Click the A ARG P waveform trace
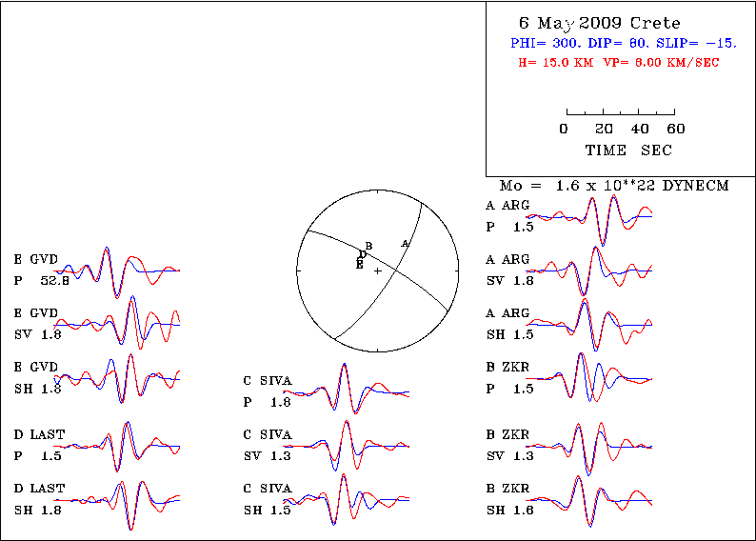Viewport: 756px width, 541px height. coord(589,220)
